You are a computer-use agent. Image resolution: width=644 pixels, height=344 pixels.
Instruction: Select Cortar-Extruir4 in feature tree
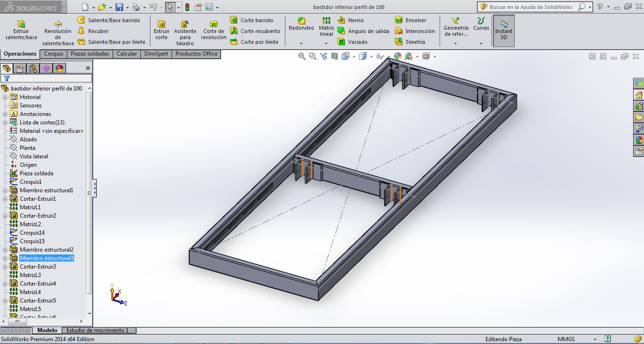[x=38, y=284]
